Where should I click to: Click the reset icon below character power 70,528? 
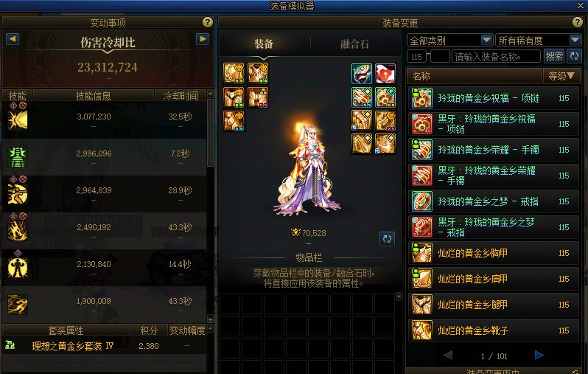[x=387, y=239]
